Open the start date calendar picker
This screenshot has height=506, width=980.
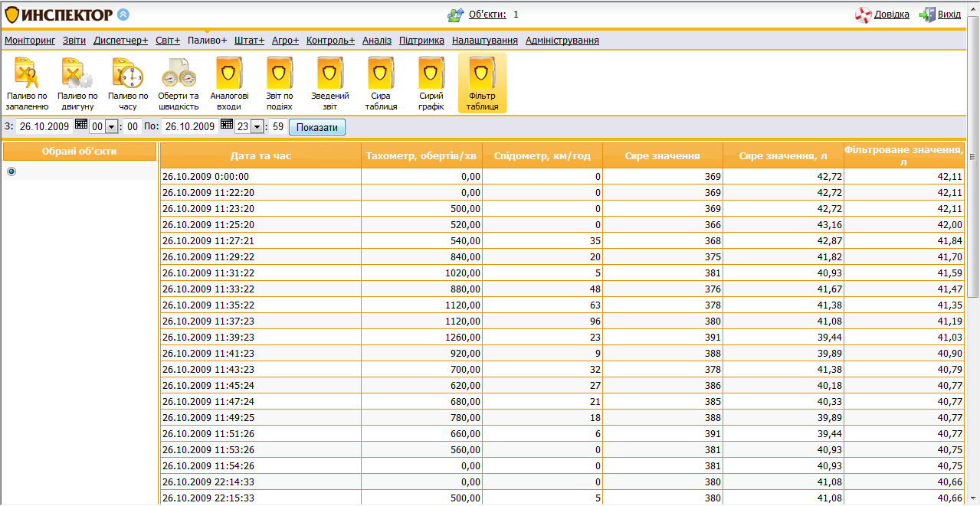tap(80, 125)
